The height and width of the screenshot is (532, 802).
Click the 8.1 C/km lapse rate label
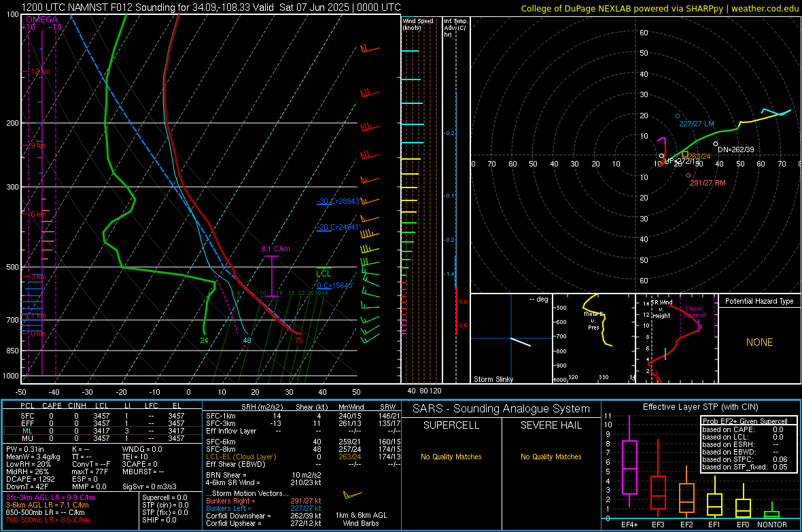point(275,249)
